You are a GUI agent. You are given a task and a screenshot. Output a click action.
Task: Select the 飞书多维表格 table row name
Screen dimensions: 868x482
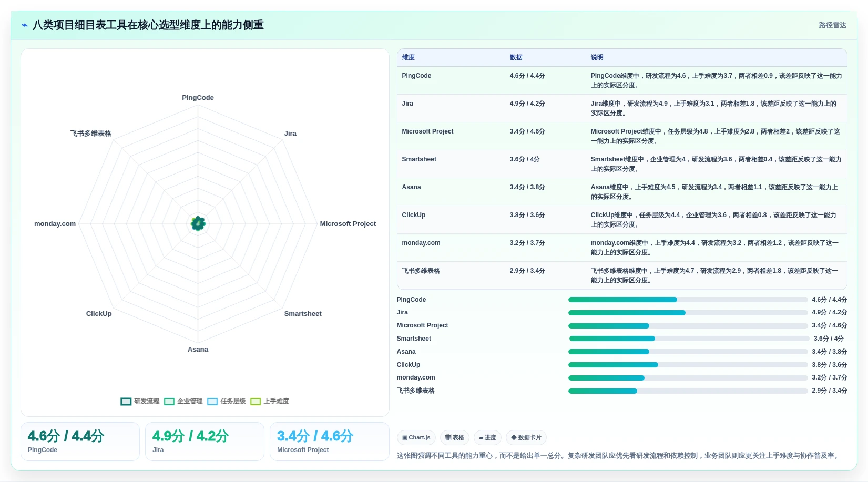click(x=421, y=271)
